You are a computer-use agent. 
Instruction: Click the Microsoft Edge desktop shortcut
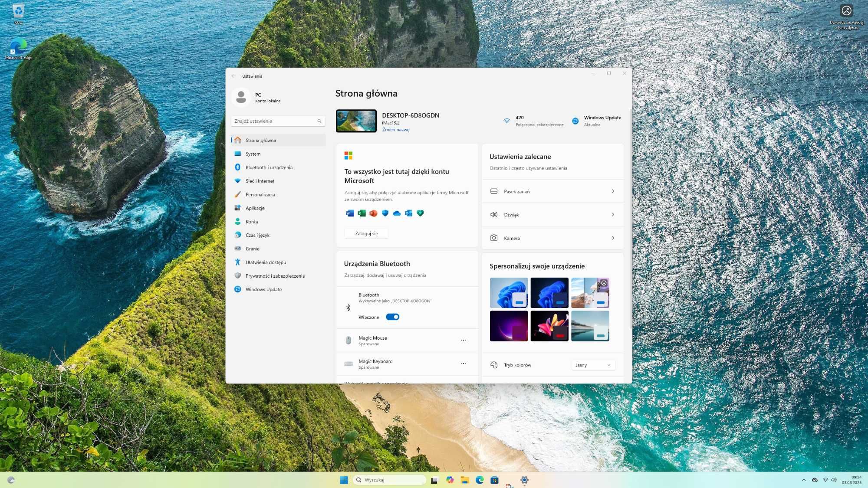[x=18, y=49]
